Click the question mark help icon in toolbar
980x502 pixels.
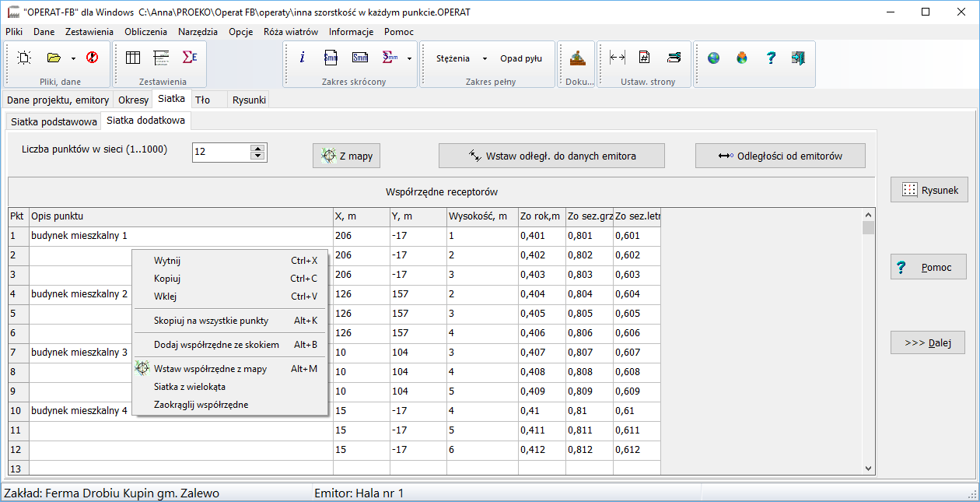coord(770,58)
